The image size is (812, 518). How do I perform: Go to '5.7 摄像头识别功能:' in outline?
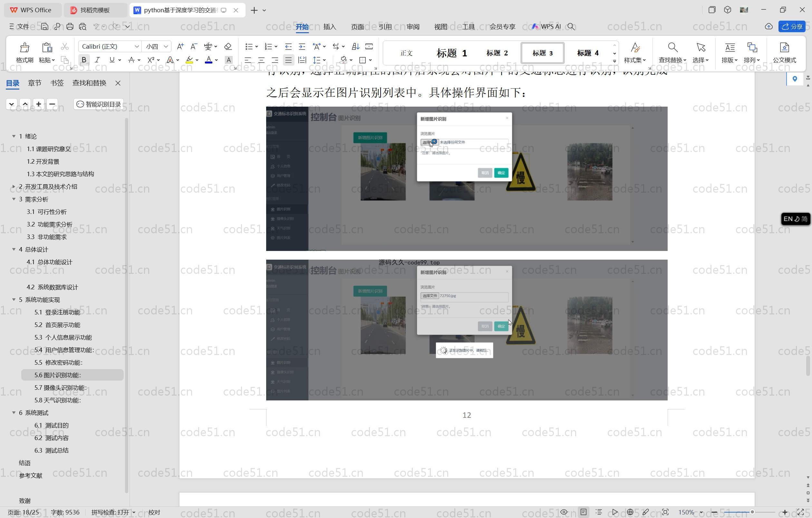tap(61, 388)
